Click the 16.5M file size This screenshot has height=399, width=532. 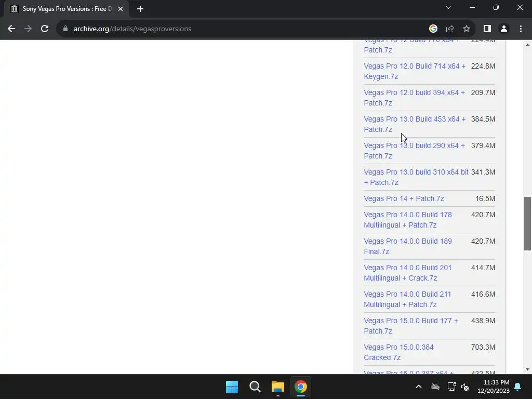(x=485, y=198)
